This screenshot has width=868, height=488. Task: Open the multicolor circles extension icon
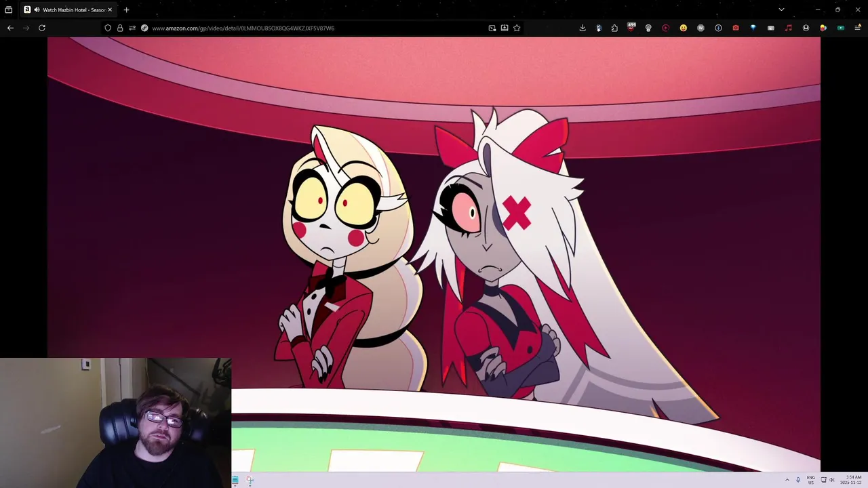[x=823, y=28]
